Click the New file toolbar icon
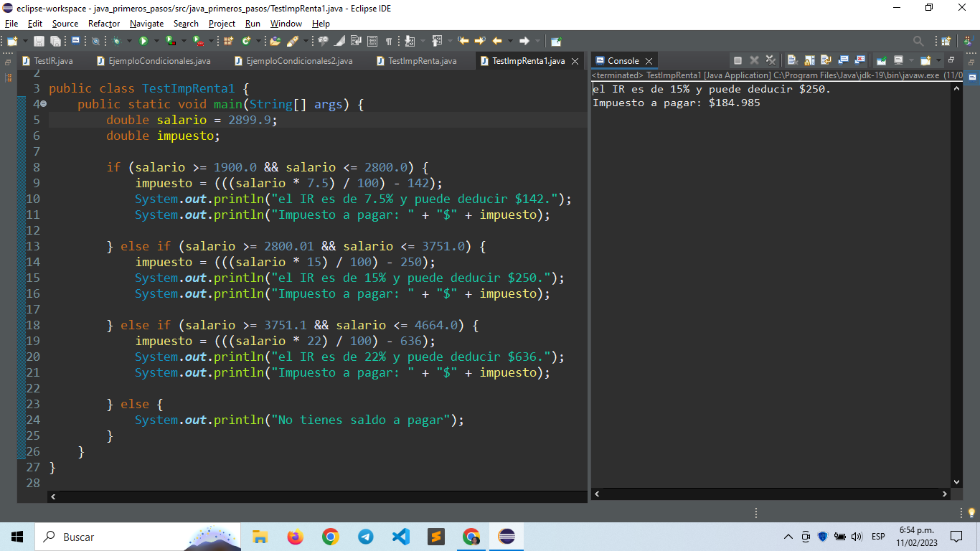Image resolution: width=980 pixels, height=551 pixels. [x=11, y=41]
